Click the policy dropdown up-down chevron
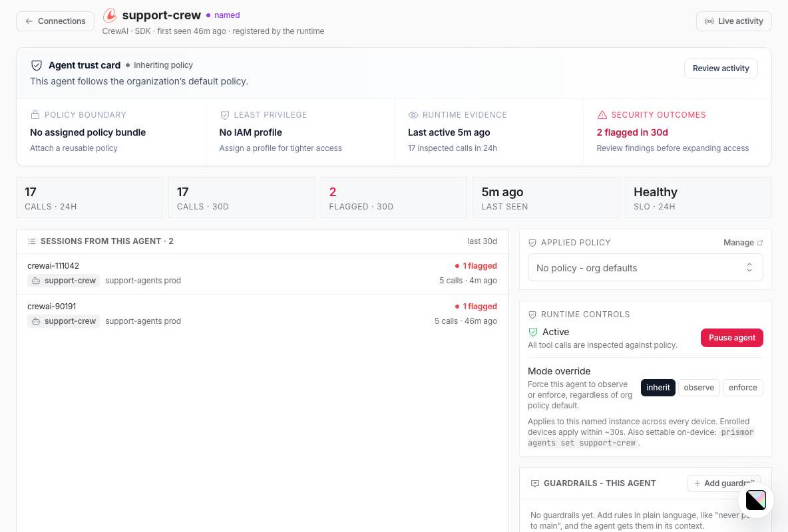788x532 pixels. 749,268
